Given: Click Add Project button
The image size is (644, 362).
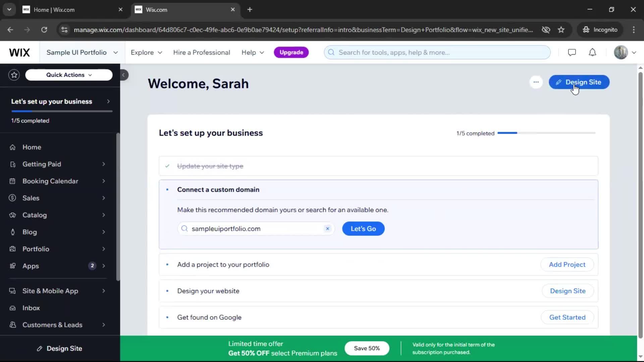Looking at the screenshot, I should click(x=567, y=264).
